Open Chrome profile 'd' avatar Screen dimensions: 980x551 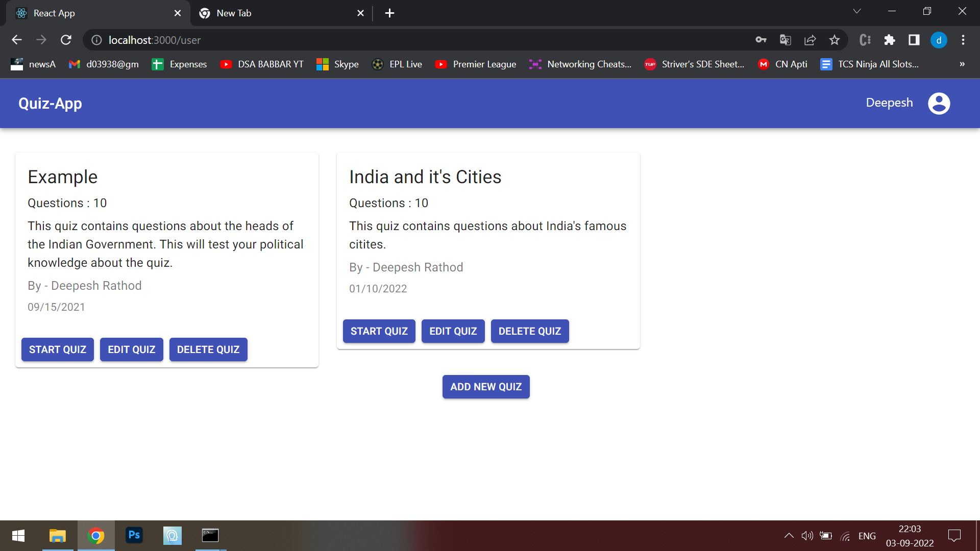coord(939,40)
